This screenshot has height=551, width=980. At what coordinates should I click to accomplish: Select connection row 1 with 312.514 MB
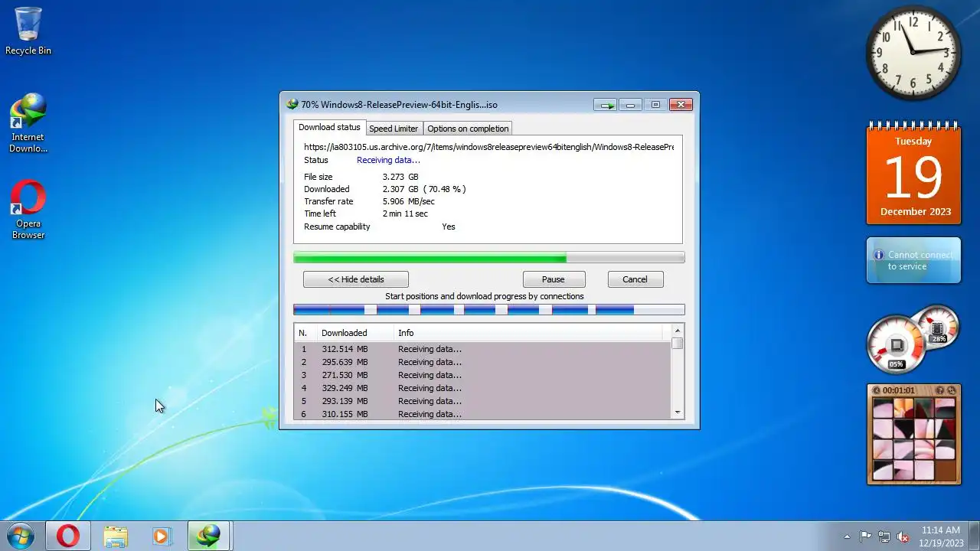tap(483, 349)
